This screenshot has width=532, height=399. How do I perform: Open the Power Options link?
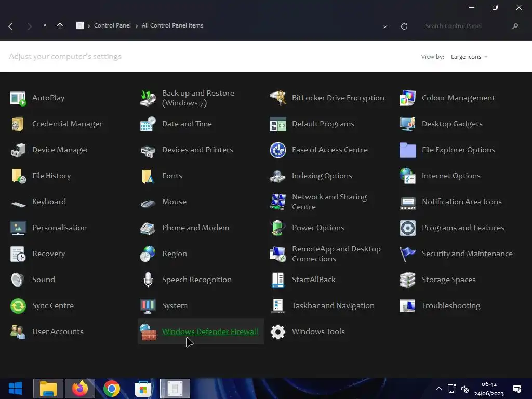[x=318, y=228]
